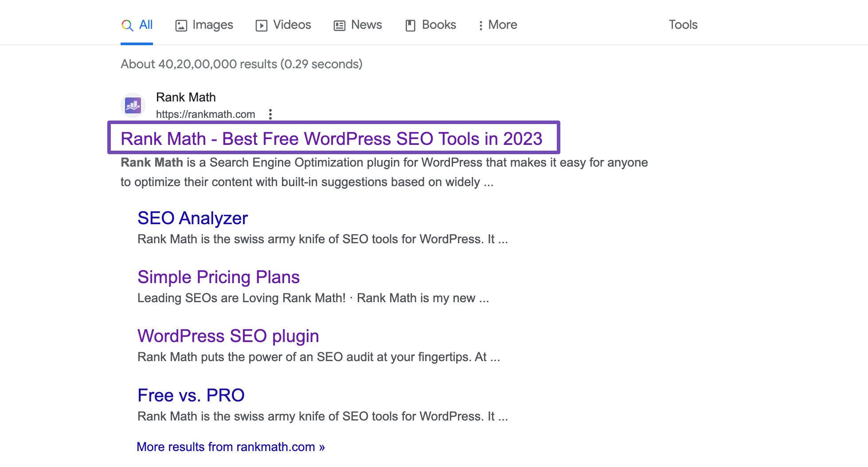Switch to the News tab
868x467 pixels.
pyautogui.click(x=357, y=25)
